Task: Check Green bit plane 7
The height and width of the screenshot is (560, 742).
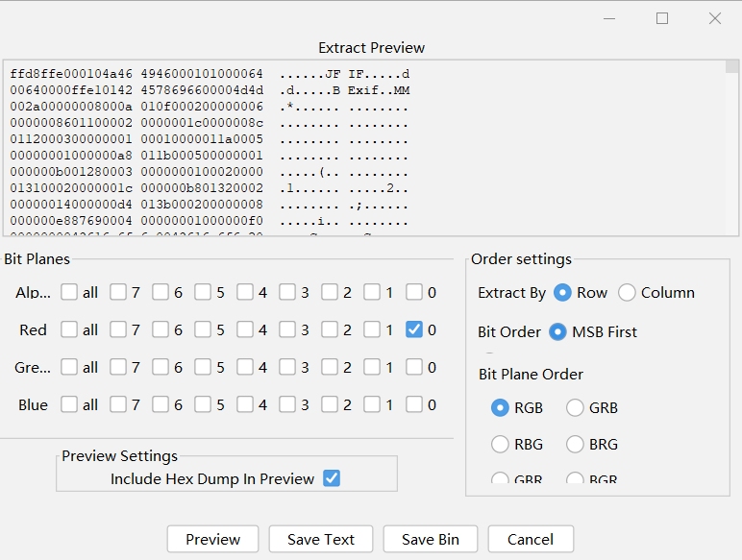Action: click(118, 367)
